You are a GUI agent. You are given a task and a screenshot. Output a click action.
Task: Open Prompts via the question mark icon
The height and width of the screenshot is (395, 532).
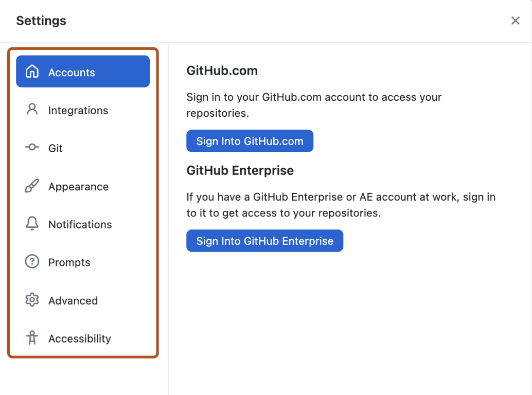click(x=32, y=262)
